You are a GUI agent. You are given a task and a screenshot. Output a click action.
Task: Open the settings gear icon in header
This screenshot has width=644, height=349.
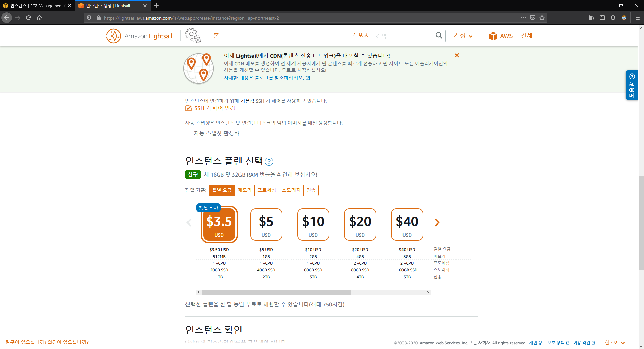[193, 35]
